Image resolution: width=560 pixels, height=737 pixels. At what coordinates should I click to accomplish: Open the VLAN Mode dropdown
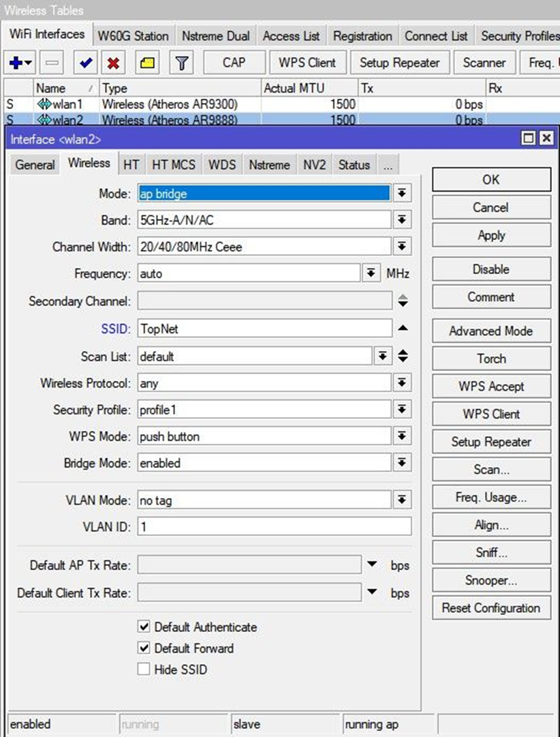[402, 500]
